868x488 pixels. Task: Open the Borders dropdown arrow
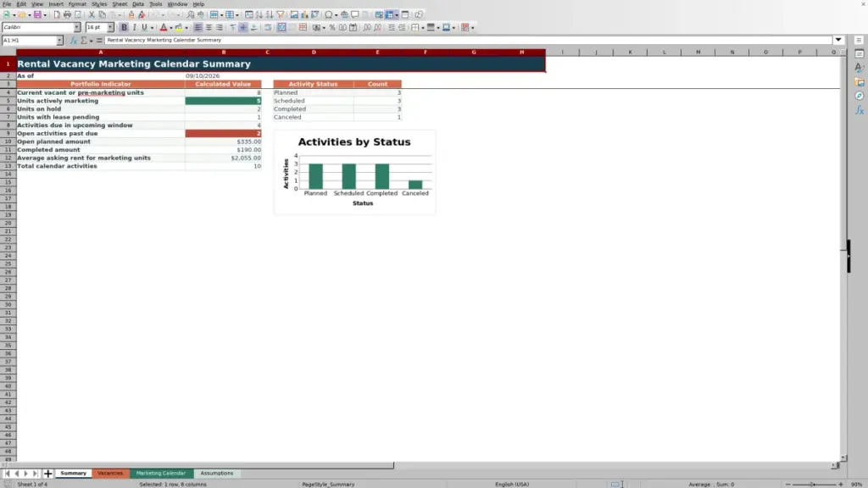pyautogui.click(x=423, y=28)
